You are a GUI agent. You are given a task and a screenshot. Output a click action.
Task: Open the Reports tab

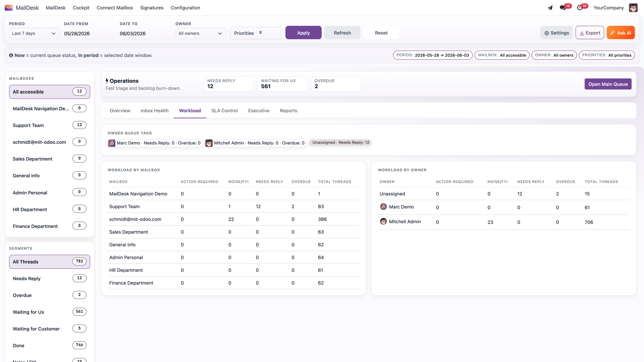288,111
